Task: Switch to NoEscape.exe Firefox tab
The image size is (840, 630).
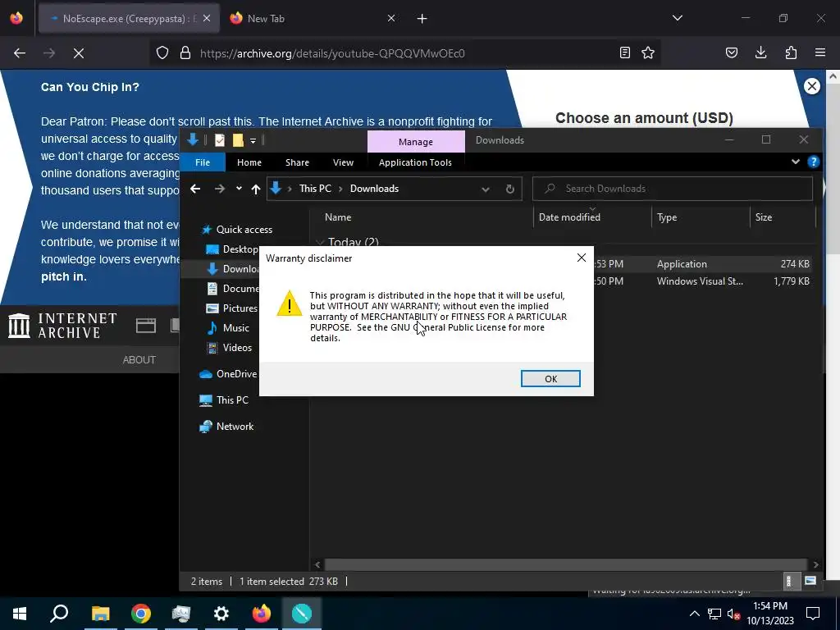Action: 129,19
